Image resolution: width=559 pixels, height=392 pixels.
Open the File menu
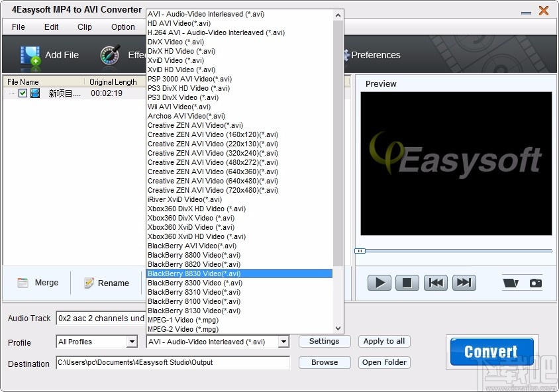17,27
